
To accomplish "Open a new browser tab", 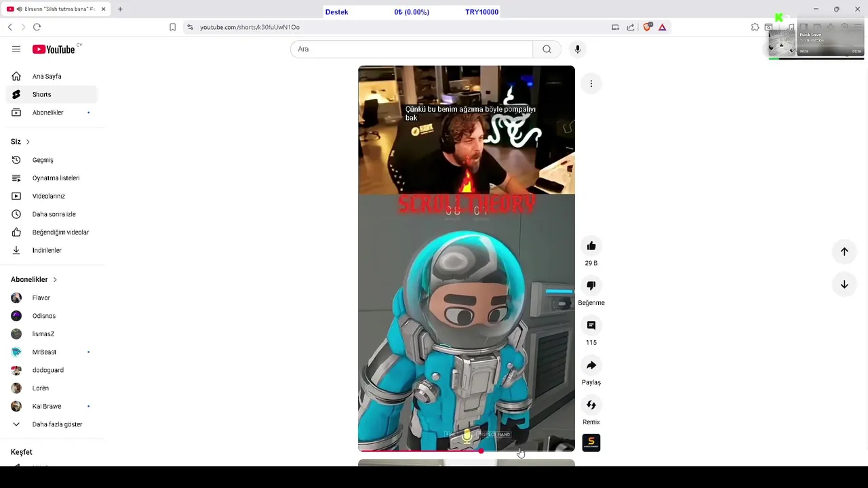I will 120,9.
